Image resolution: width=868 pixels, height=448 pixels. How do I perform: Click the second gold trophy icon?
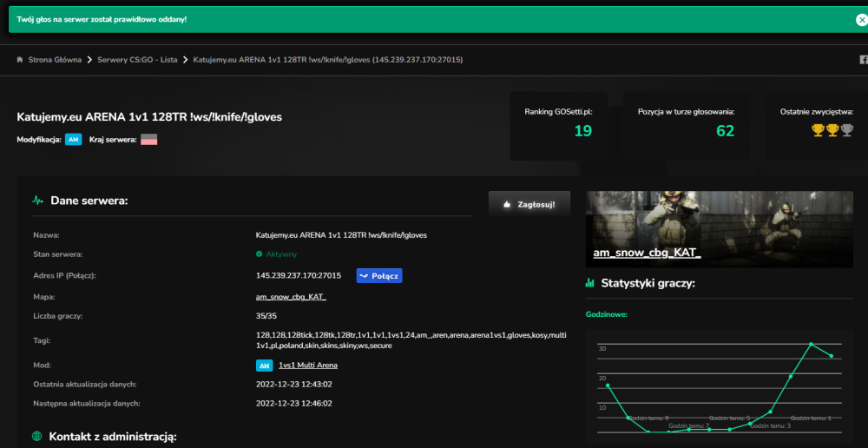(x=832, y=131)
